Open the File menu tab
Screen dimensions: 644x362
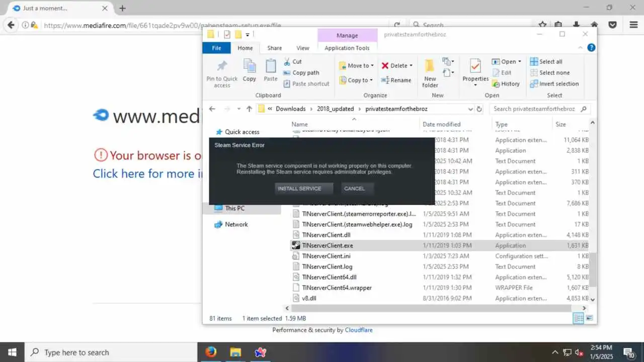tap(216, 48)
